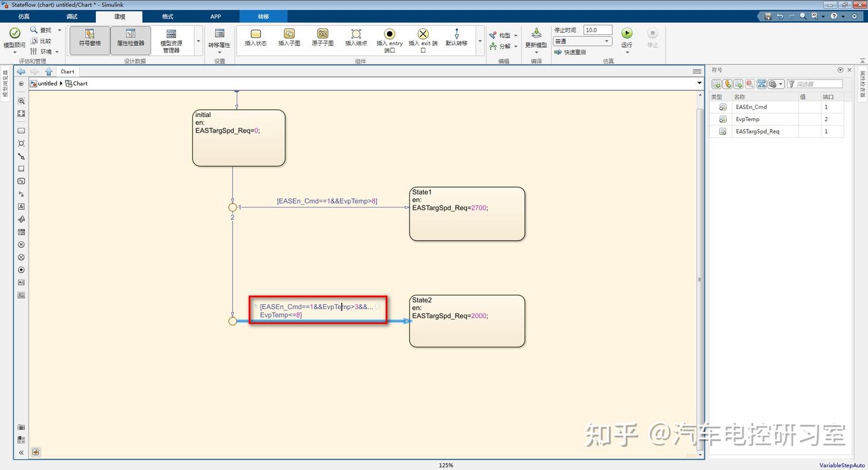Enable 快速重启 mode
Screen dimensions: 868x470
[x=574, y=52]
